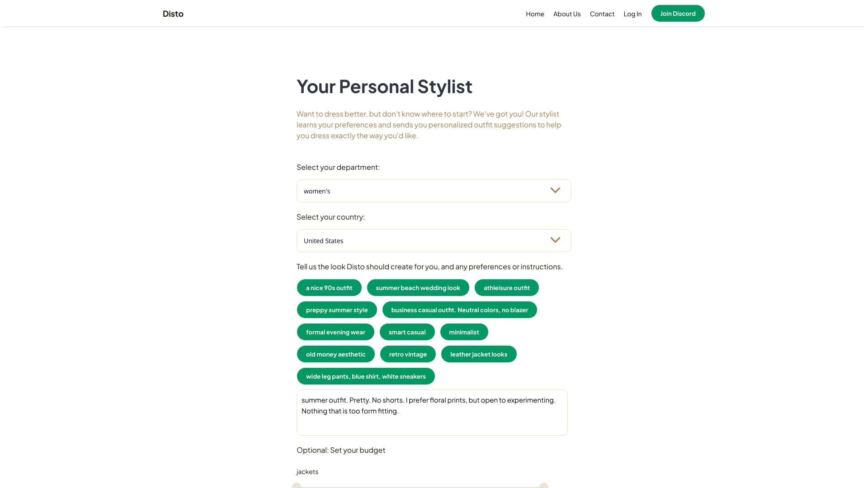Open the Contact page

602,14
